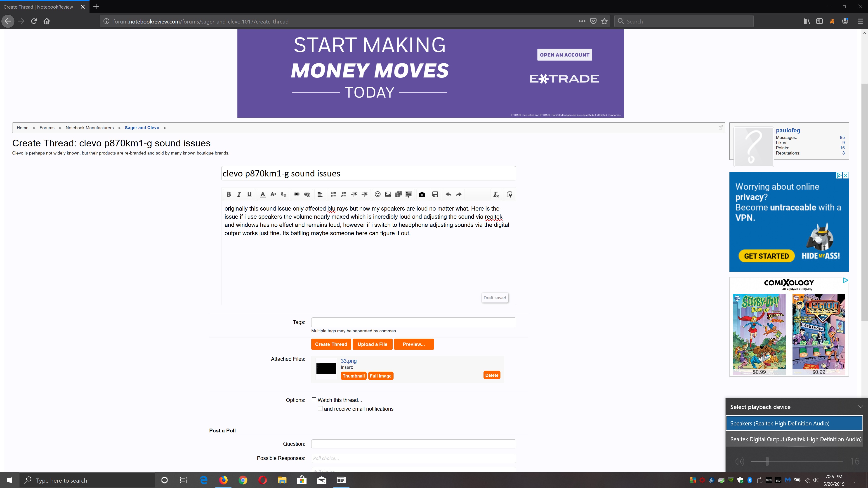Redo the last edit

pyautogui.click(x=459, y=194)
